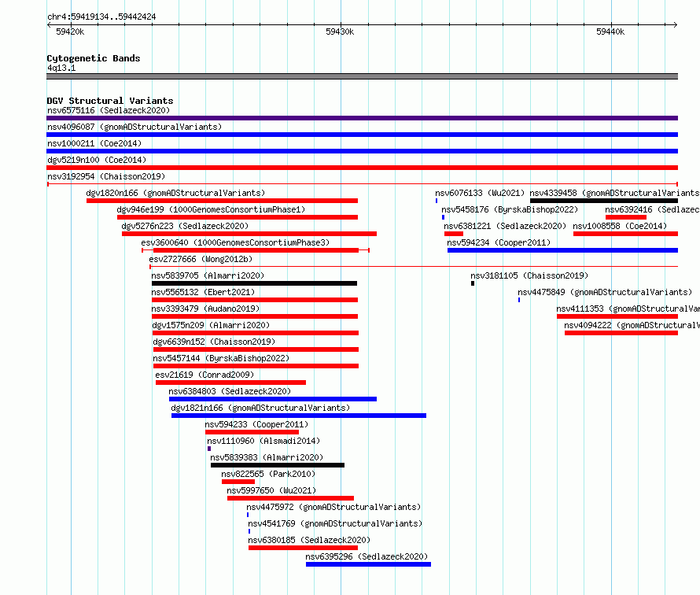Viewport: 700px width, 595px height.
Task: Click the nsv6575116 (Sedlazeck2020) variant label
Action: click(x=109, y=110)
